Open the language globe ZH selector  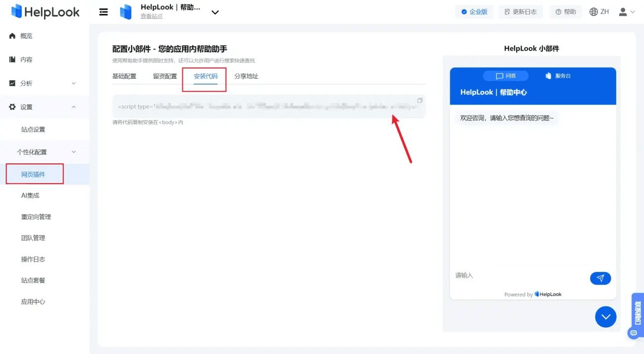(x=599, y=12)
